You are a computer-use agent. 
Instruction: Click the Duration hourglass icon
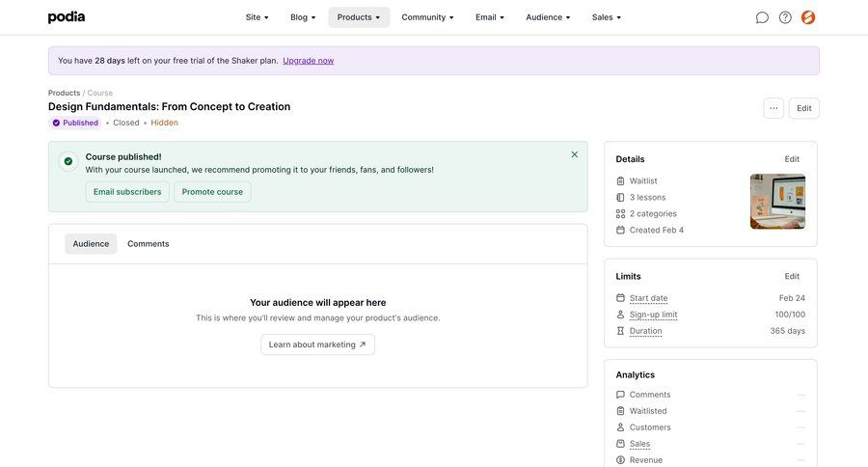tap(620, 331)
